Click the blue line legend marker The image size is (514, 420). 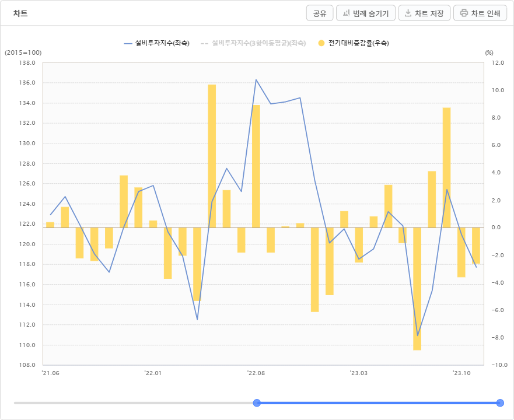(128, 44)
